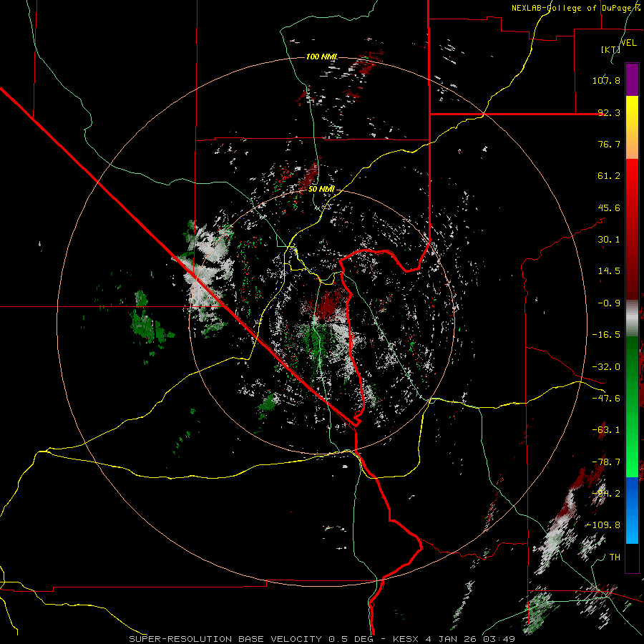Click the 100 NMI range ring label
644x644 pixels.
click(x=321, y=57)
